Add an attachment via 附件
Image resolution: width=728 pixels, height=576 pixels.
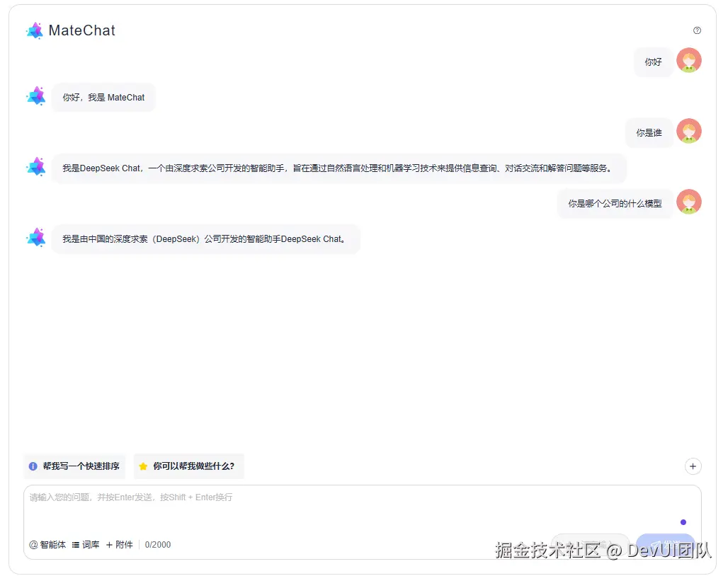(120, 544)
